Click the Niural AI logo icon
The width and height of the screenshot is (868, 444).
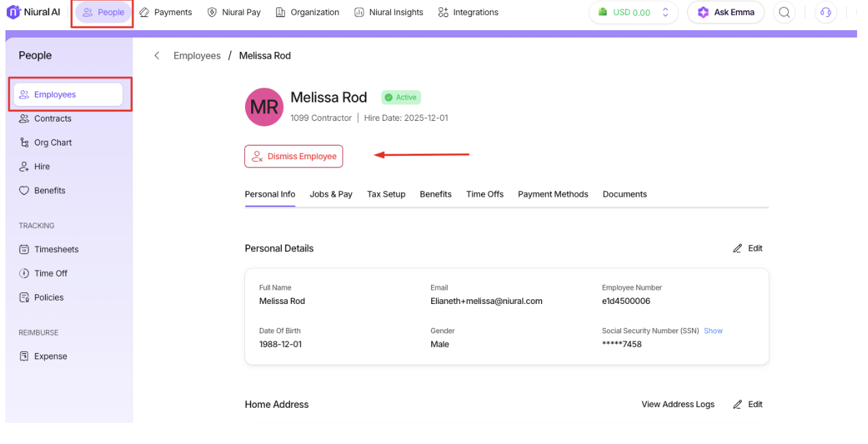(x=14, y=12)
